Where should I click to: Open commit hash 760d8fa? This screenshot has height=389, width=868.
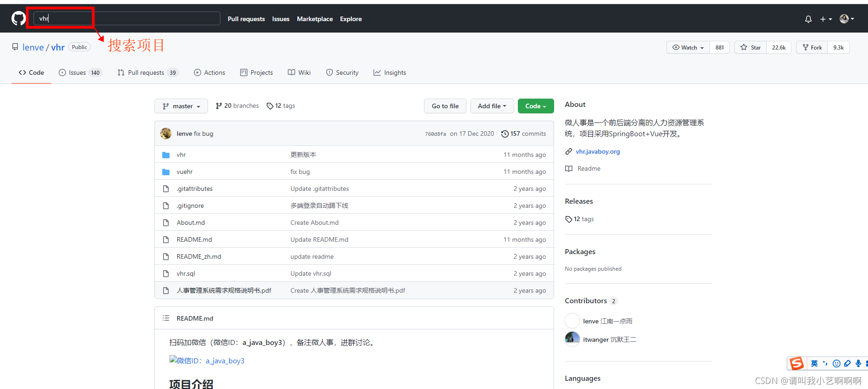[435, 134]
